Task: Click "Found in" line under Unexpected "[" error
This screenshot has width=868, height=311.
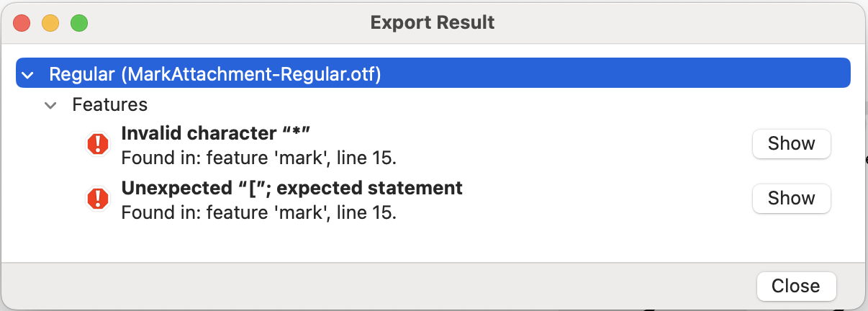Action: click(258, 213)
